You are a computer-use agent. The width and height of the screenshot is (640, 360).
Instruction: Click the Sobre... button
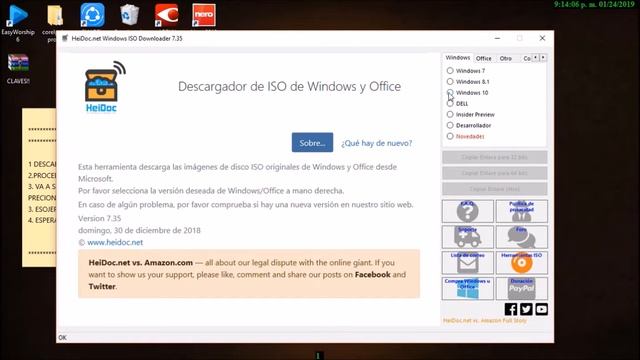312,142
